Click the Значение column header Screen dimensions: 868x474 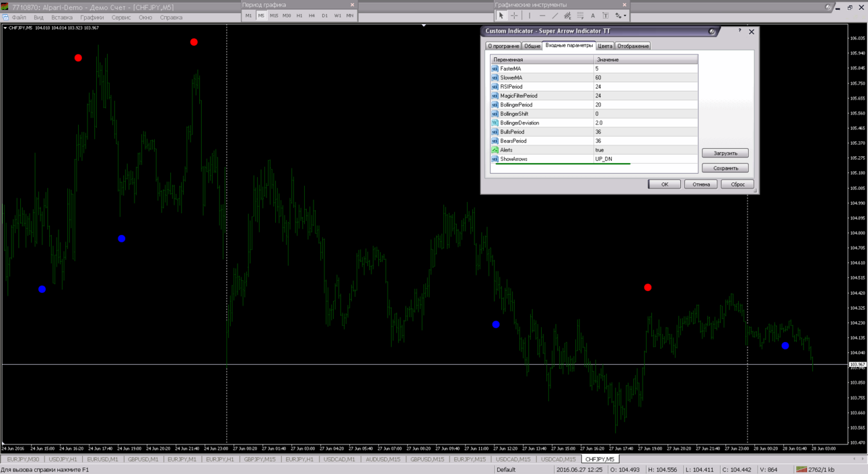[x=646, y=60]
